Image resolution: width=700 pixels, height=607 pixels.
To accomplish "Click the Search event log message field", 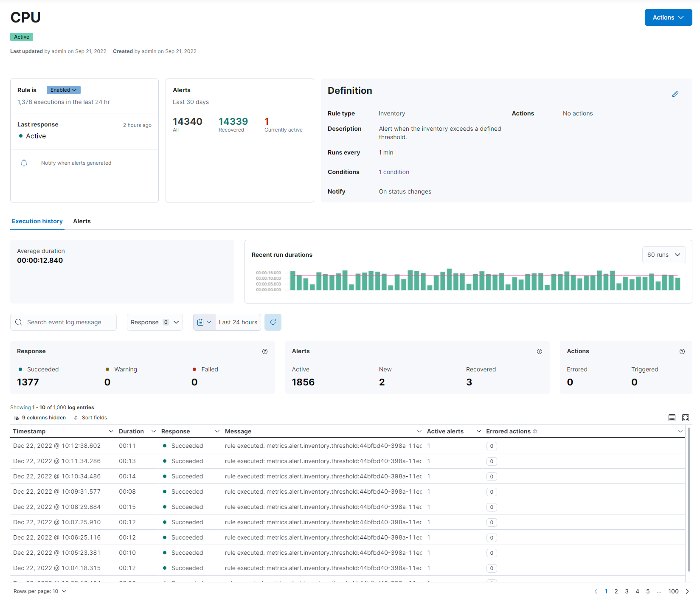I will [x=64, y=322].
